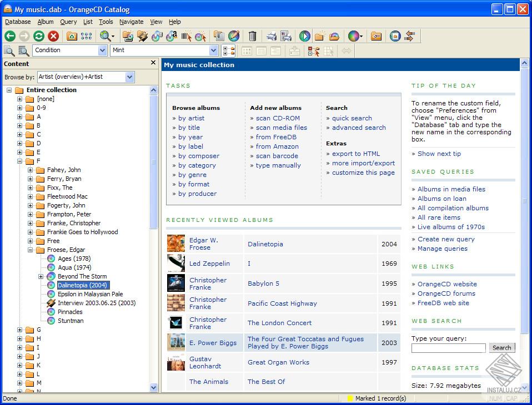Viewport: 532px width, 405px height.
Task: Click the Print toolbar icon
Action: [271, 36]
